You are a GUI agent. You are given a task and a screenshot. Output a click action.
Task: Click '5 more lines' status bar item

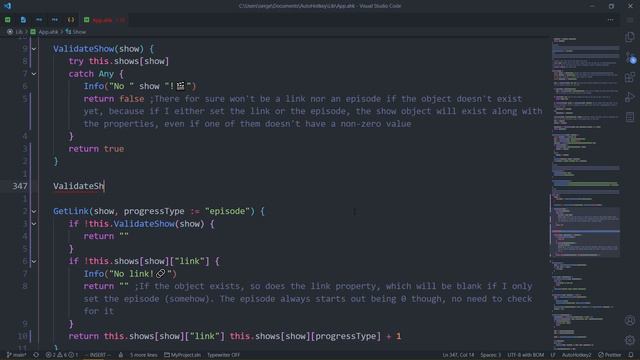[143, 355]
